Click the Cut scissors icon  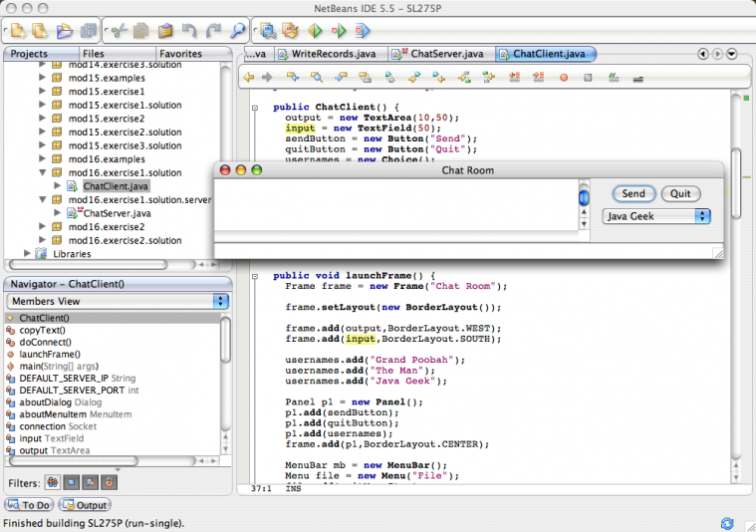pyautogui.click(x=119, y=31)
